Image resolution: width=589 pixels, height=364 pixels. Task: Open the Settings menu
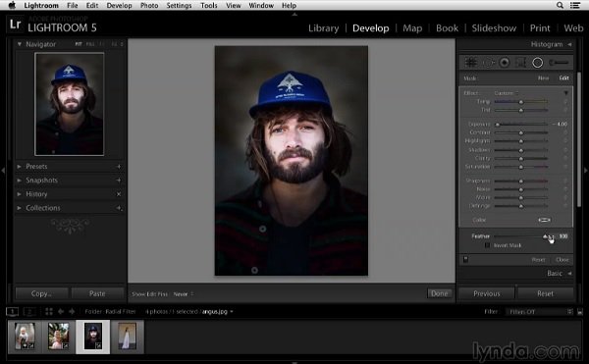click(179, 5)
